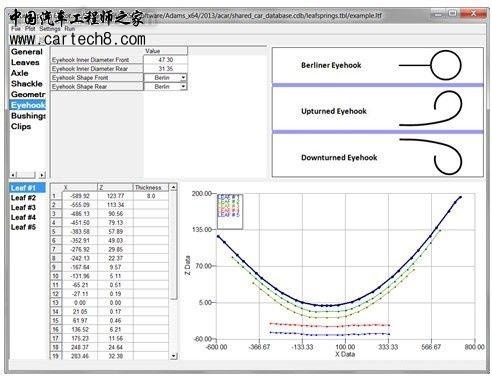Select Leaf #5 in the leaf list
This screenshot has width=492, height=376.
23,227
